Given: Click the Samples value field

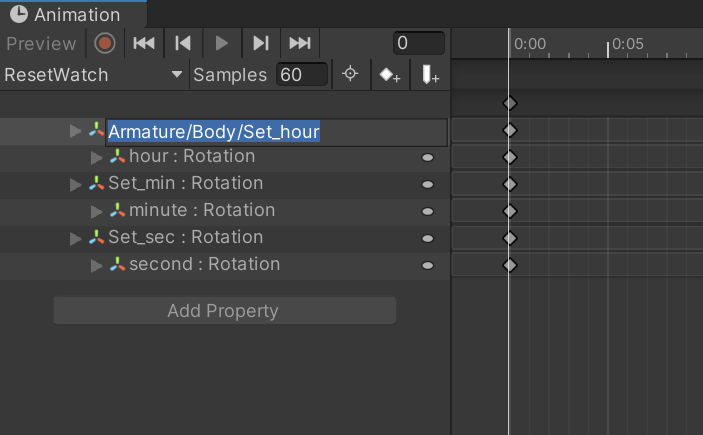Looking at the screenshot, I should click(302, 74).
